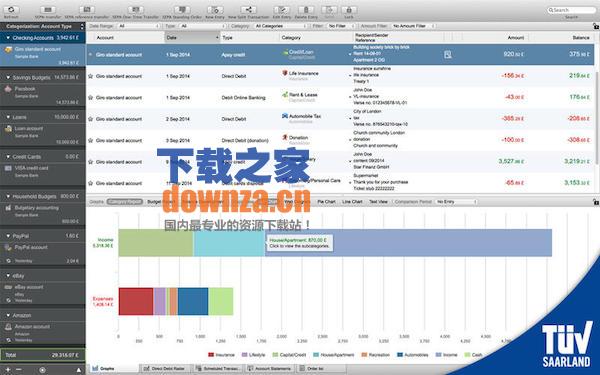
Task: Select the PayPal account entry
Action: click(x=43, y=253)
